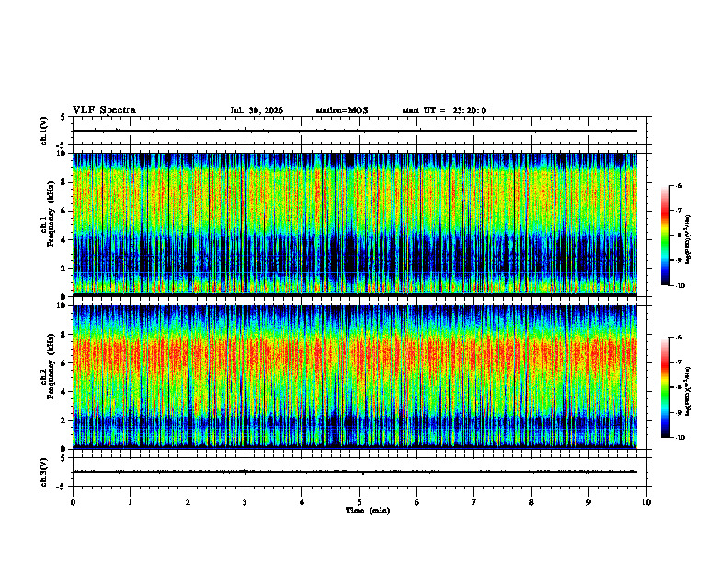Click the ch.2 spectrogram panel
The image size is (728, 563).
pos(355,377)
